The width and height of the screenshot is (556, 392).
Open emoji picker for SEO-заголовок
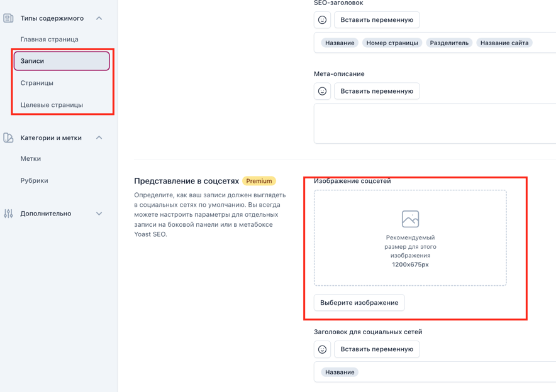pyautogui.click(x=322, y=20)
